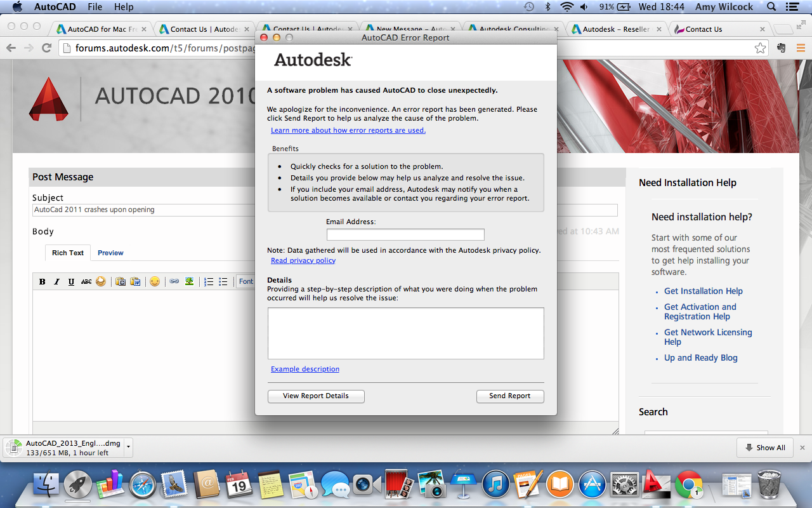This screenshot has width=812, height=508.
Task: Select the Preview editor tab
Action: (x=110, y=253)
